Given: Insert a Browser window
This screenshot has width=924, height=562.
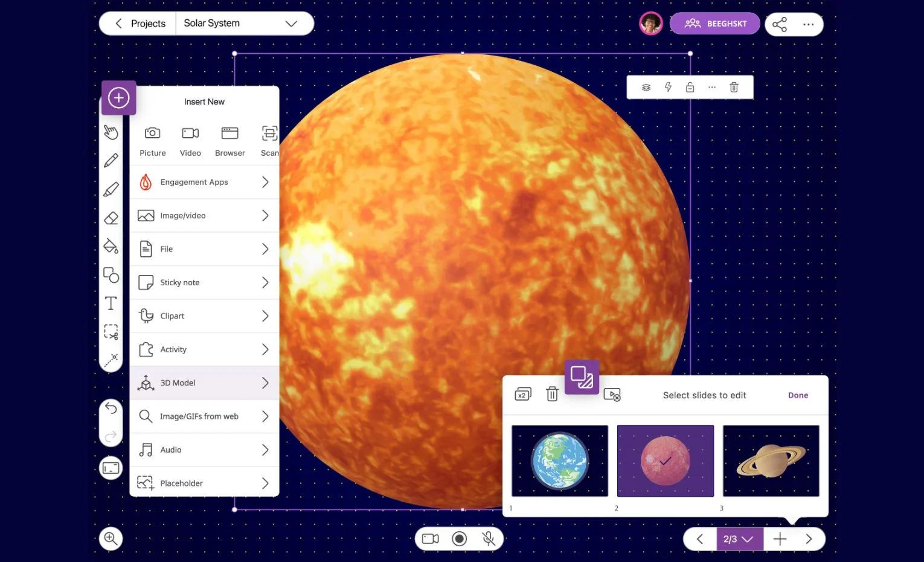Looking at the screenshot, I should (x=230, y=141).
